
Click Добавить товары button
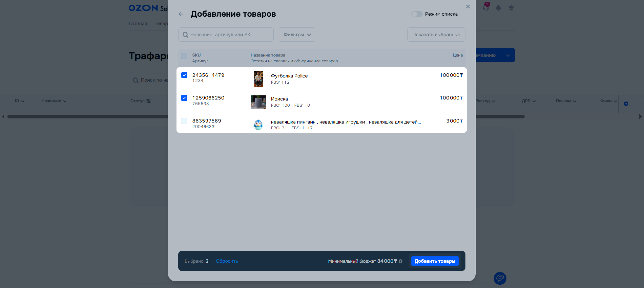click(x=435, y=261)
